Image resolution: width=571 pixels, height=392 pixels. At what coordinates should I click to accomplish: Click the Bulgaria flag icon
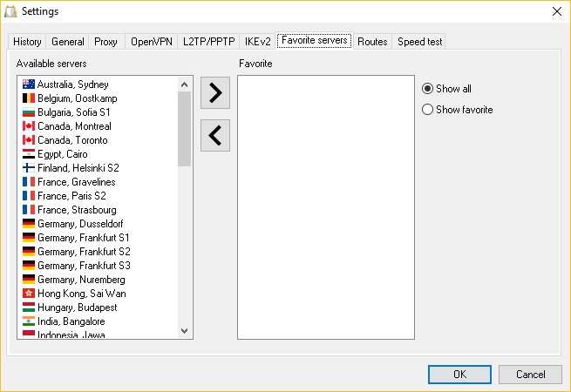[x=29, y=112]
